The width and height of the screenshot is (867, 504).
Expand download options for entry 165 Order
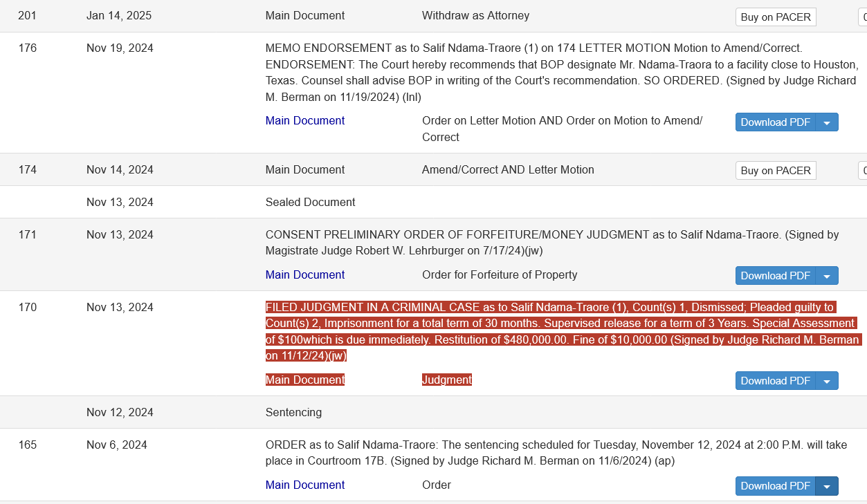coord(827,486)
